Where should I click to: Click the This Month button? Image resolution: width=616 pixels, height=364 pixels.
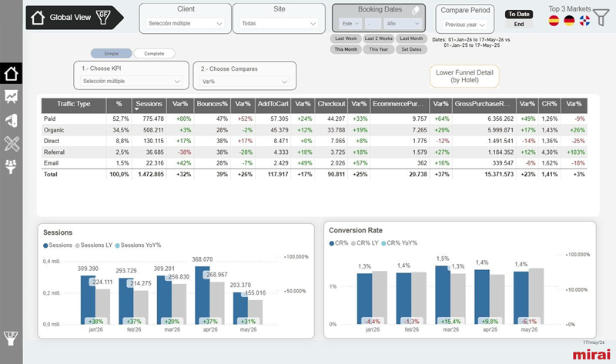346,49
